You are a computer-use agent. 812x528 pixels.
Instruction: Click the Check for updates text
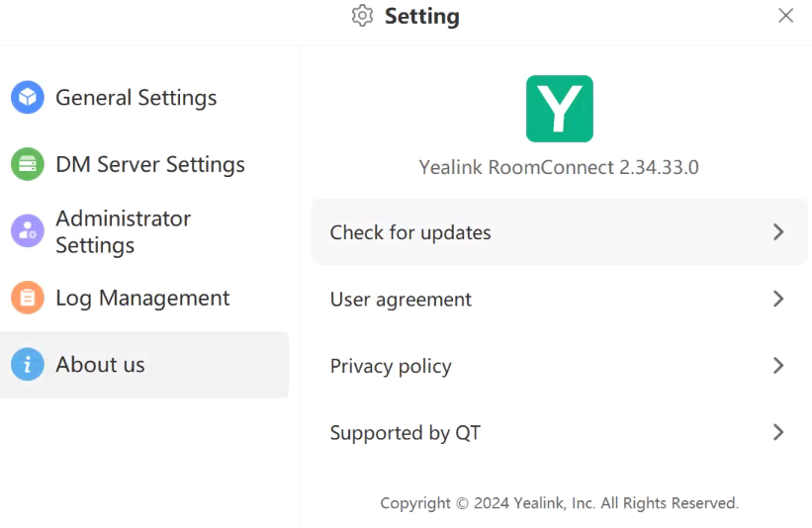pyautogui.click(x=410, y=232)
